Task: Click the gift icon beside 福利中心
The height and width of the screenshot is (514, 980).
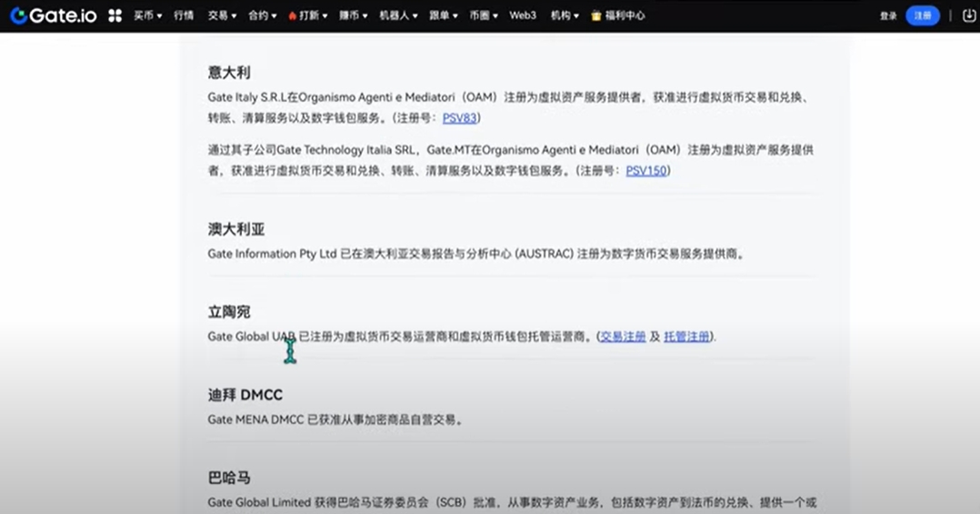Action: [596, 16]
